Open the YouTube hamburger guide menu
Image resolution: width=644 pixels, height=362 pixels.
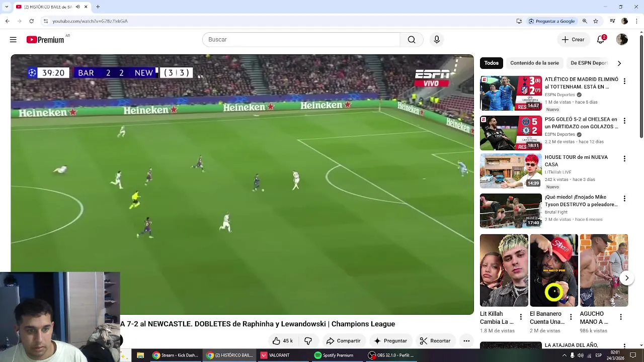[13, 40]
